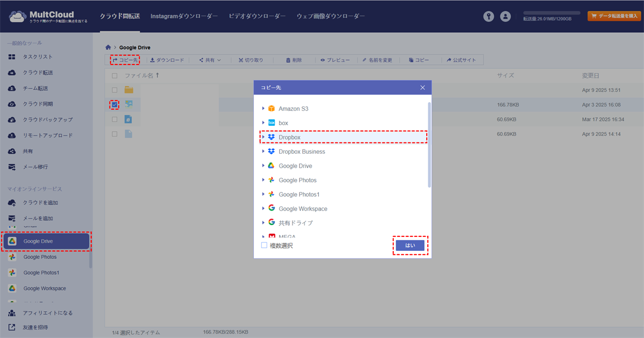Click コピー先 in the toolbar
The image size is (644, 338).
point(125,60)
